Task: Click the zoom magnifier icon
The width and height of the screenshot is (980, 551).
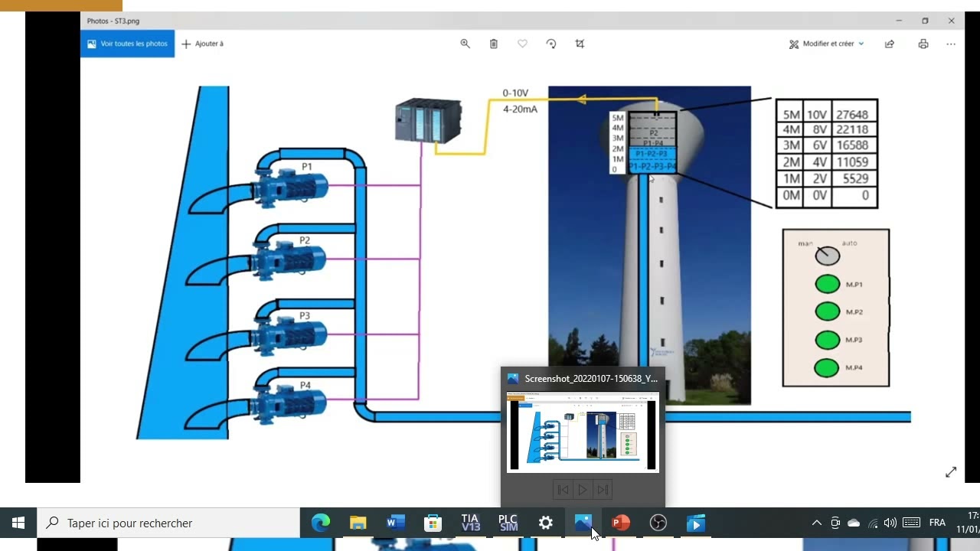Action: click(465, 44)
